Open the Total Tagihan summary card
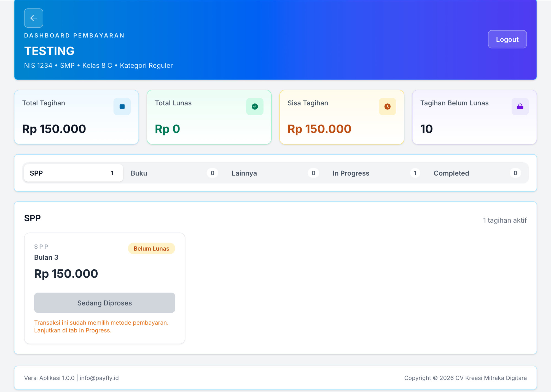The height and width of the screenshot is (392, 551). click(x=76, y=117)
